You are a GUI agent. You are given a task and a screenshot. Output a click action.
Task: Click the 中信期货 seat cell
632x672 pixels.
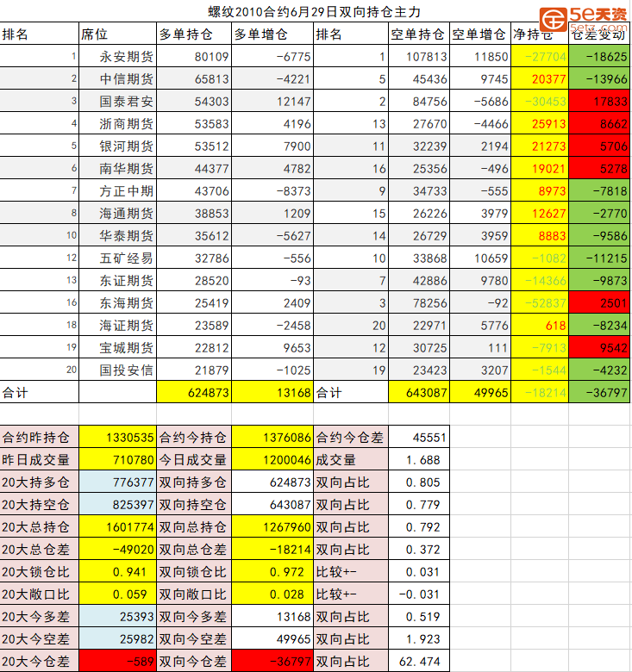pyautogui.click(x=117, y=78)
